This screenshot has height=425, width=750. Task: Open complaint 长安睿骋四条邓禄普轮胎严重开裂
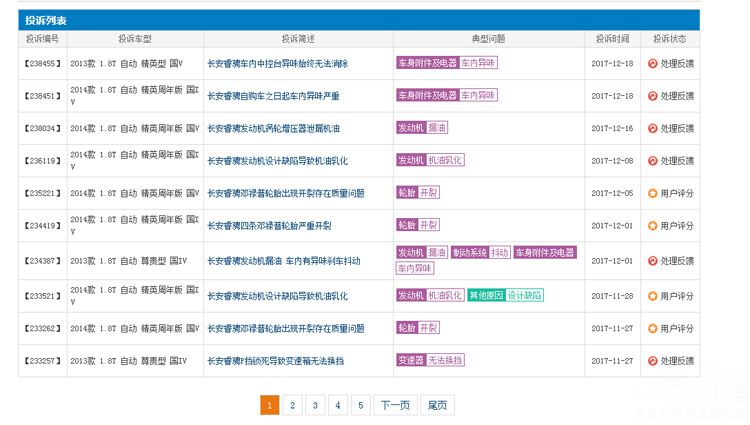point(269,226)
